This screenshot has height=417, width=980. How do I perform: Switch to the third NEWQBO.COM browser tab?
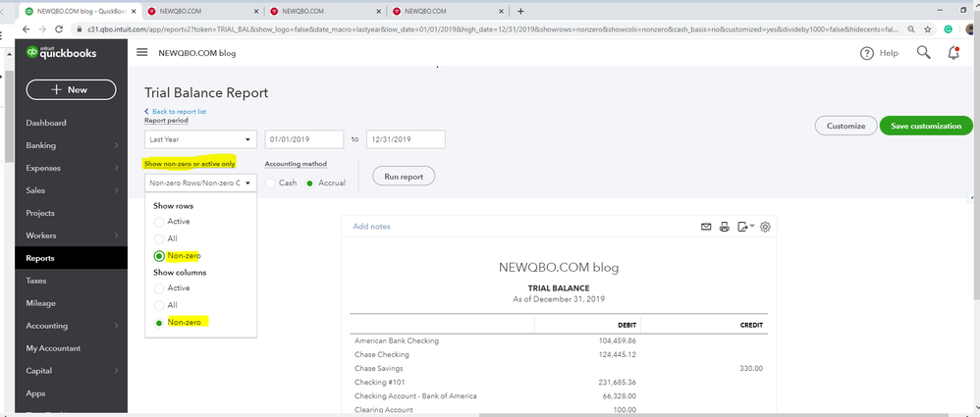coord(325,11)
